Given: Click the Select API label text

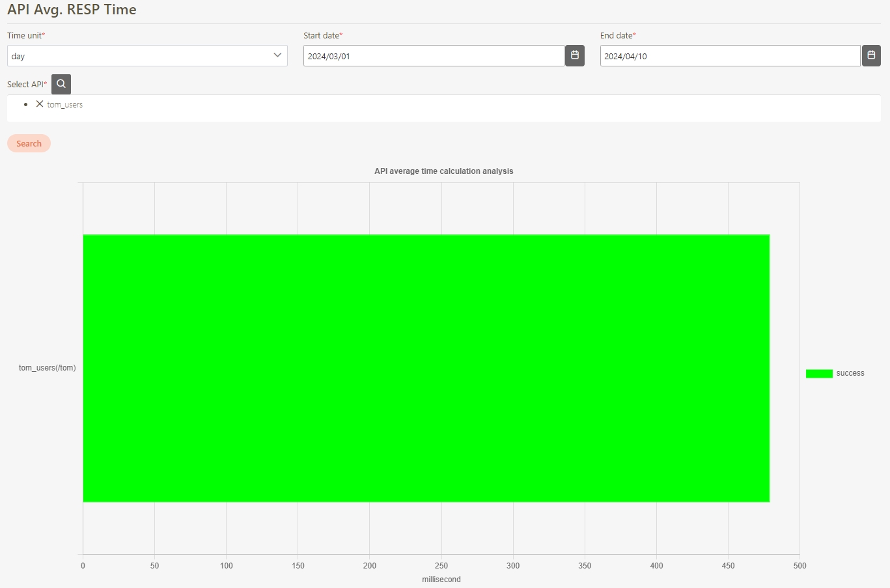Looking at the screenshot, I should coord(25,85).
